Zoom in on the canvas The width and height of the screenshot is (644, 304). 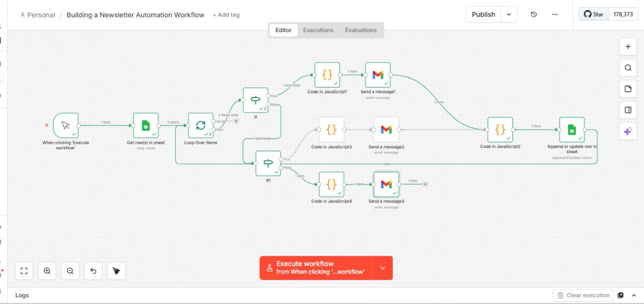point(47,271)
